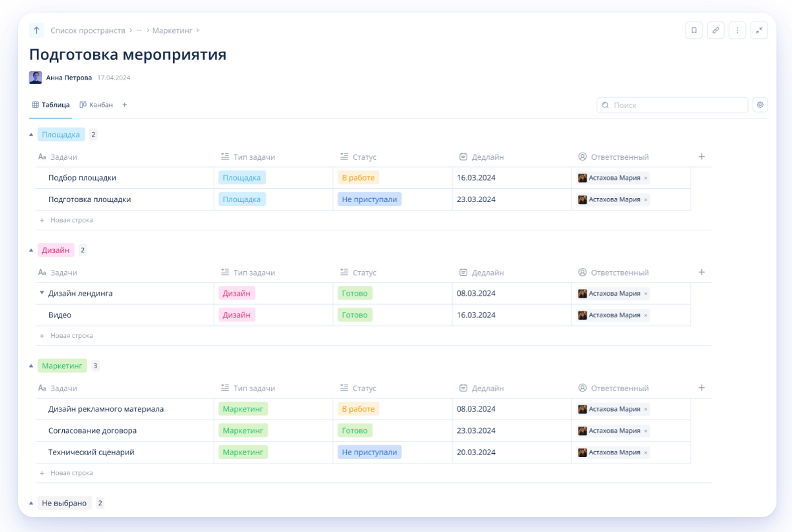792x532 pixels.
Task: Remove Астахова Мария from Дизайн лендинга row
Action: (646, 294)
